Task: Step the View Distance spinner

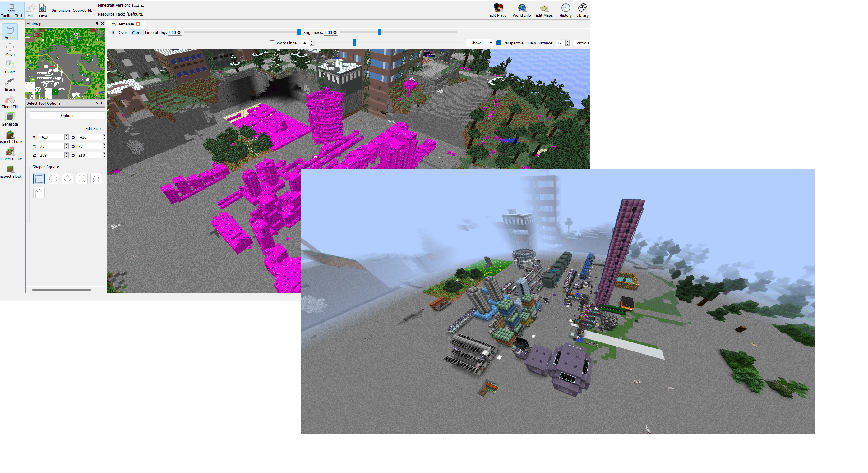Action: 567,43
